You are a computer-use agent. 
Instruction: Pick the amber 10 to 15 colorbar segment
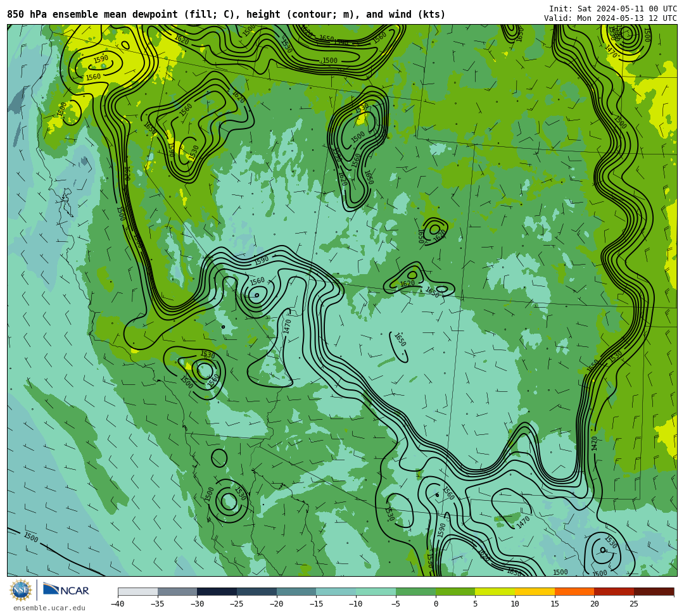tap(535, 591)
